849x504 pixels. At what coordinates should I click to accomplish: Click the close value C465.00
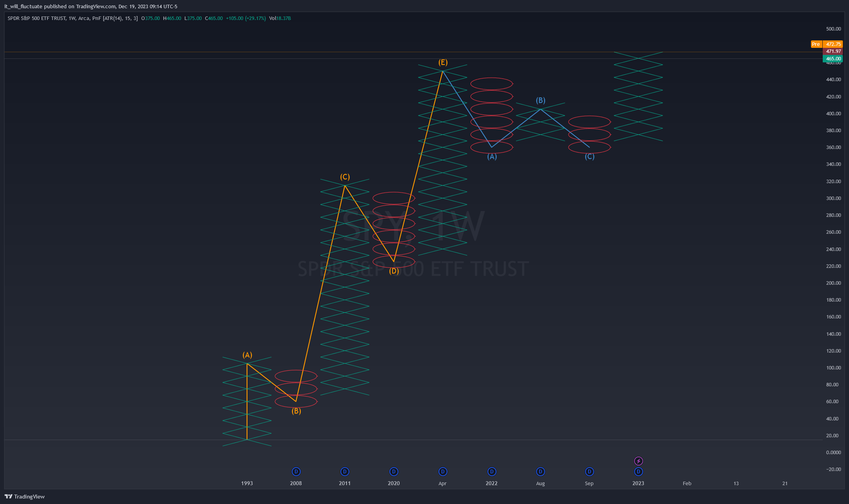coord(214,18)
